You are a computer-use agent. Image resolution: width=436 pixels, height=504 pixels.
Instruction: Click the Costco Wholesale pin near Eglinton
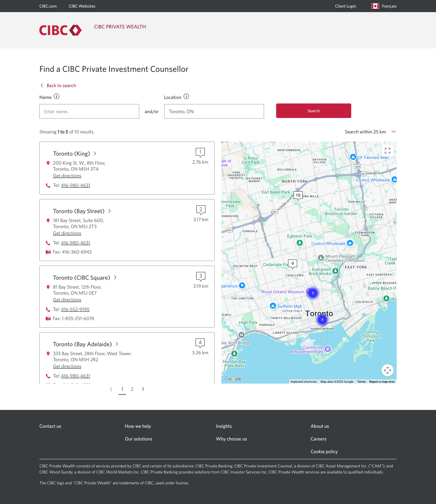pos(350,243)
